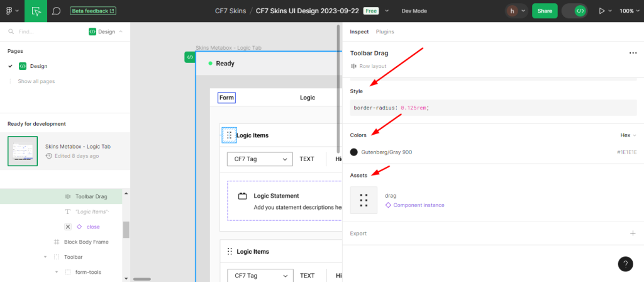Select the Comment bubble tool
The image size is (644, 282).
pyautogui.click(x=56, y=11)
